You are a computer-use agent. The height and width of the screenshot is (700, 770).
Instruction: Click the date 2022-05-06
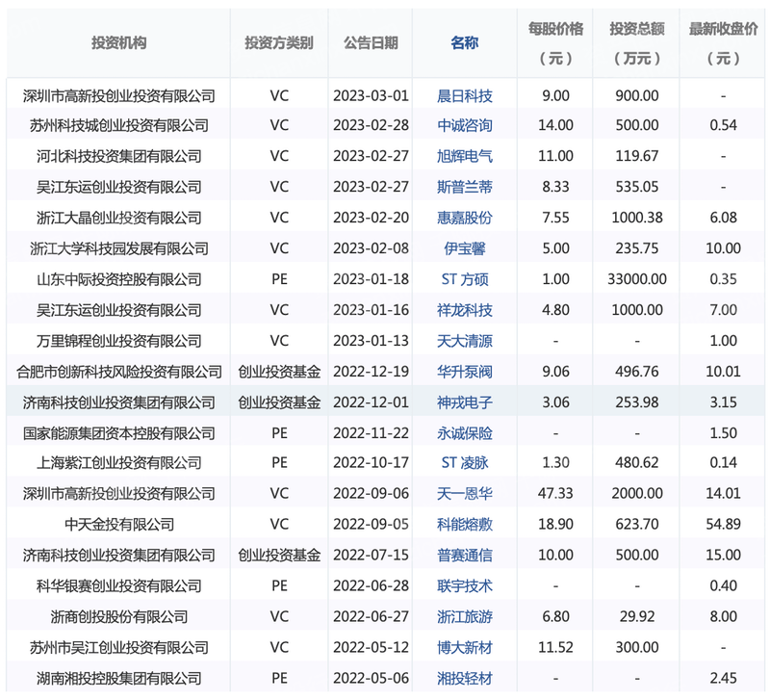[371, 679]
